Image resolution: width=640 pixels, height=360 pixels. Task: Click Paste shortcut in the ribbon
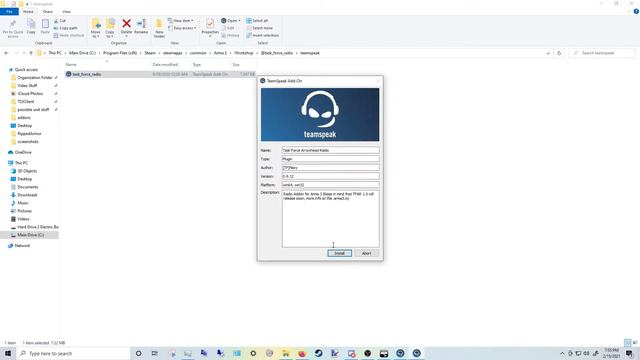69,36
